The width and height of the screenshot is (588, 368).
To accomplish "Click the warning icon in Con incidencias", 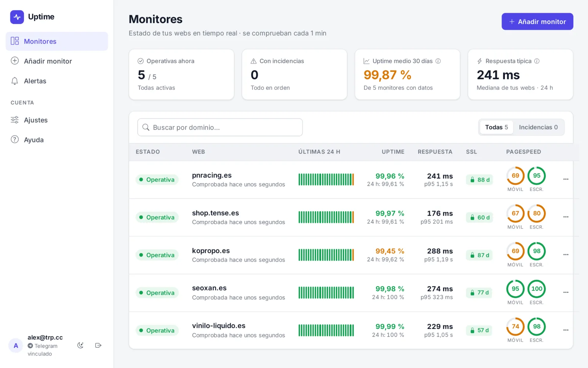I will pos(254,61).
